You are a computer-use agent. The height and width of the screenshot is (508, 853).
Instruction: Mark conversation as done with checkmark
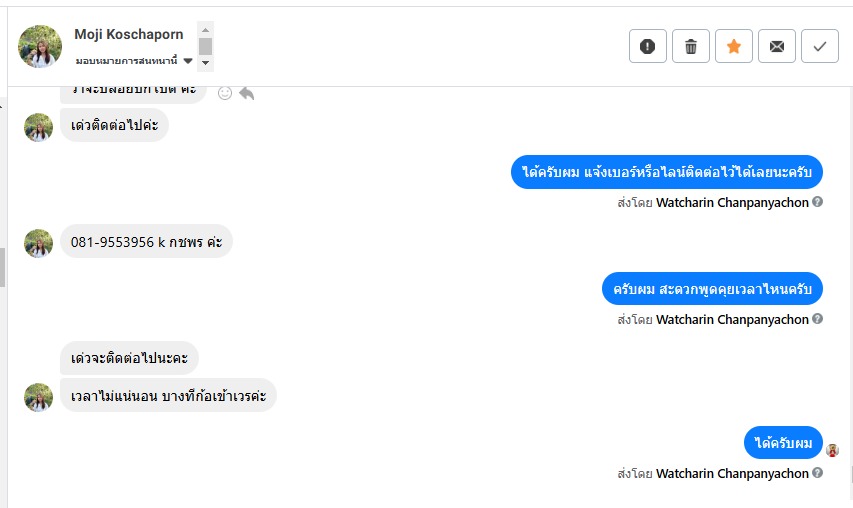pos(820,46)
